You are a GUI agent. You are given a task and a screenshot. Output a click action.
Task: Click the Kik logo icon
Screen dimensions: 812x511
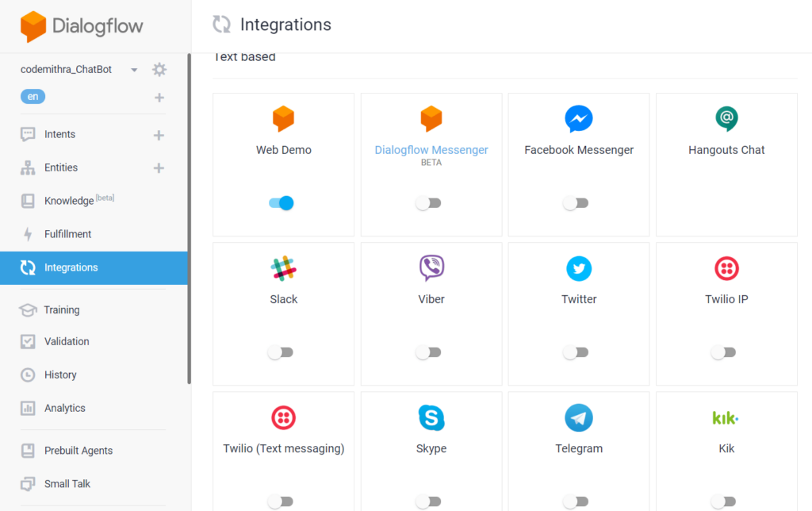click(726, 417)
